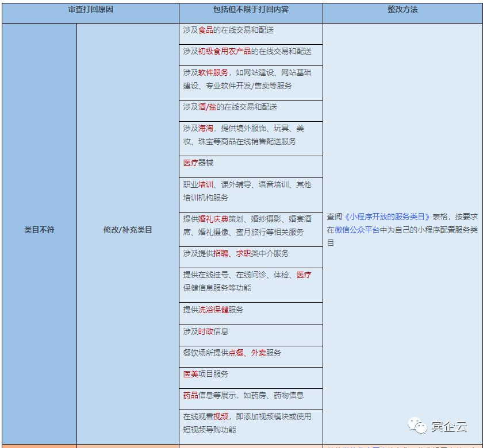Select the row 涉及提供招聘、求职类中介服务

[x=251, y=257]
